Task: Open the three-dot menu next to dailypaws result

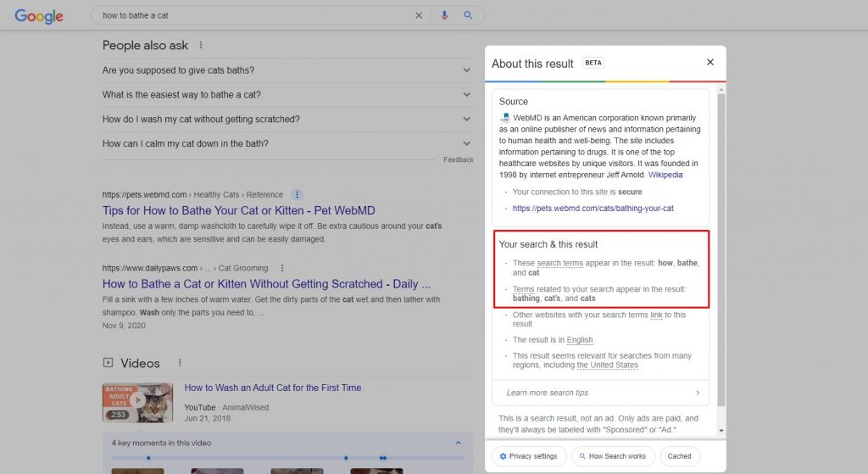Action: [282, 268]
